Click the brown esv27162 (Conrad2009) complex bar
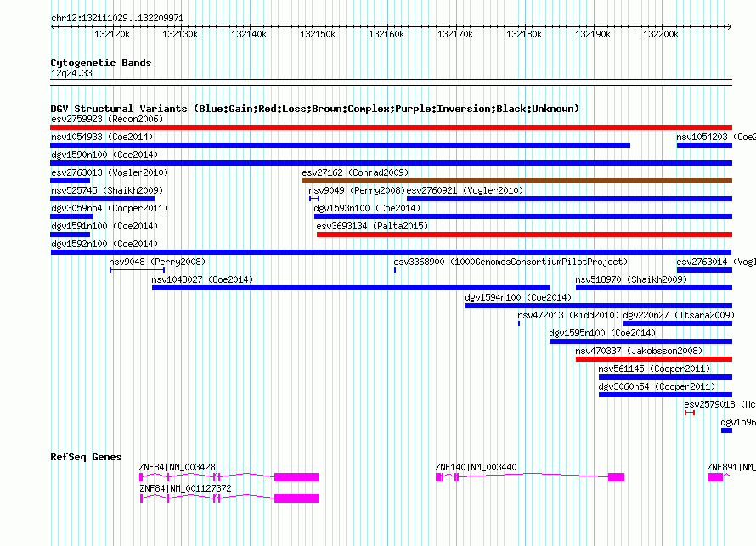756x546 pixels. click(517, 181)
